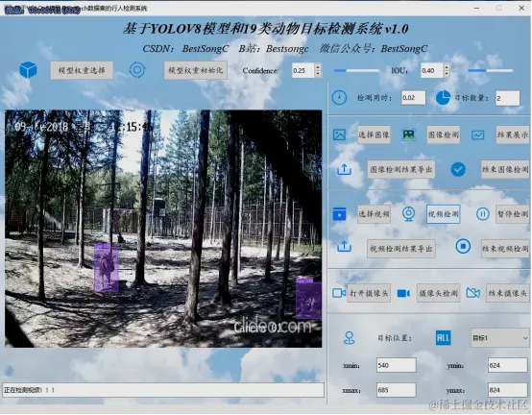
Task: Click 摄像头检测 button
Action: coord(438,293)
